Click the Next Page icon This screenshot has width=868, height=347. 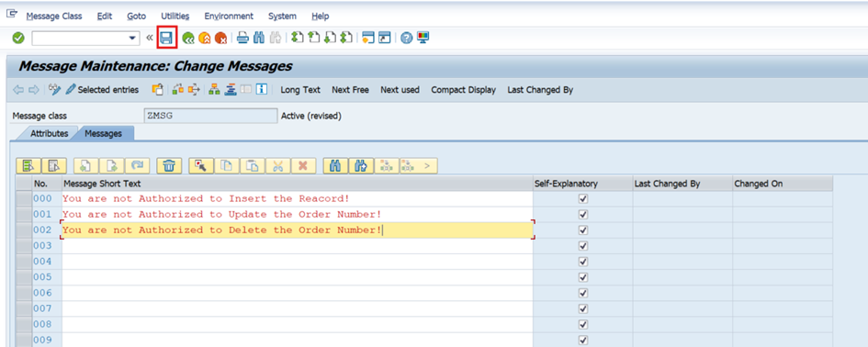pos(330,38)
